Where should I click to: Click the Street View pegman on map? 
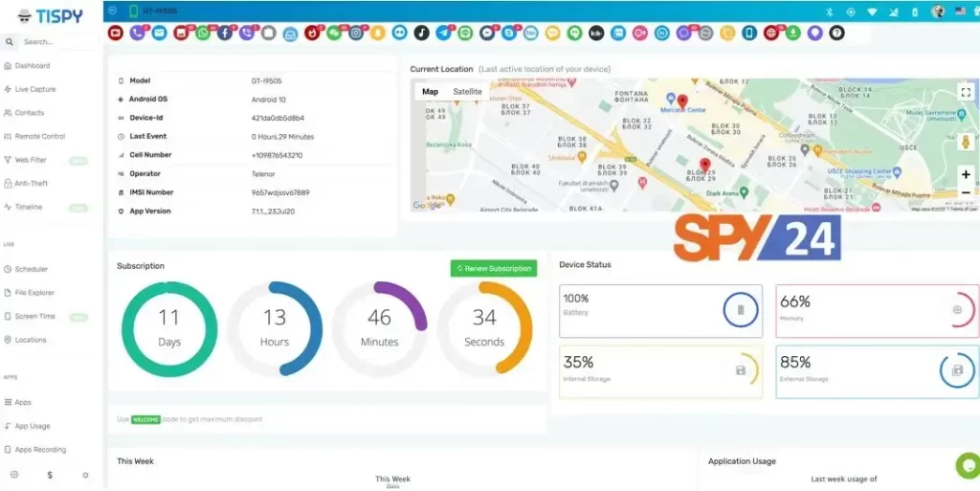[x=966, y=142]
